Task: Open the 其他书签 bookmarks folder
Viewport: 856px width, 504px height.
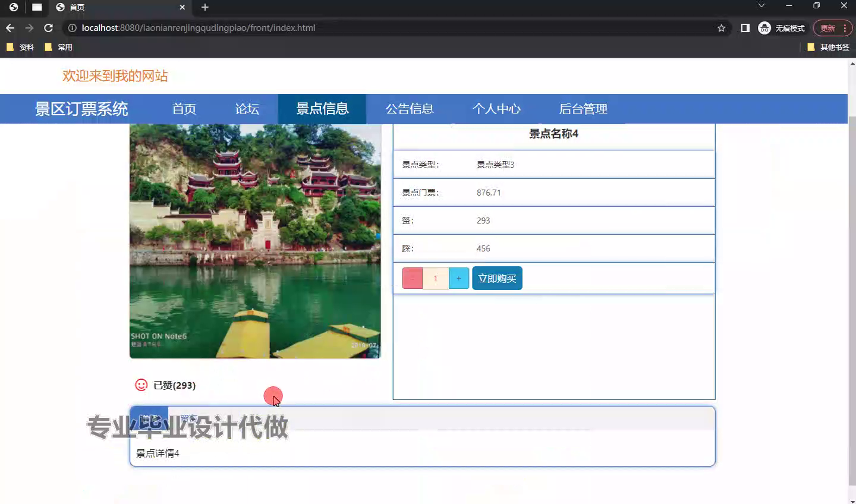Action: pos(829,47)
